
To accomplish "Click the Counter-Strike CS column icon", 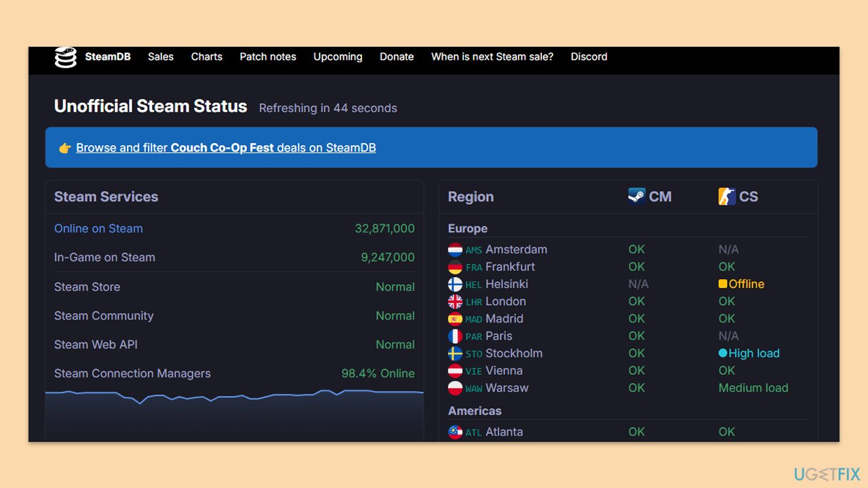I will (x=727, y=197).
